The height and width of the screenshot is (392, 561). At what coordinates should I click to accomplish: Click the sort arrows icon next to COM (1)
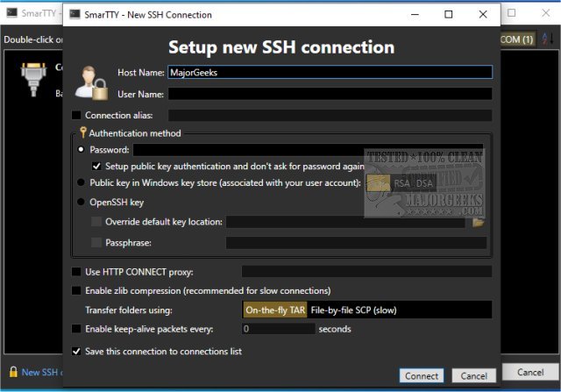[547, 39]
